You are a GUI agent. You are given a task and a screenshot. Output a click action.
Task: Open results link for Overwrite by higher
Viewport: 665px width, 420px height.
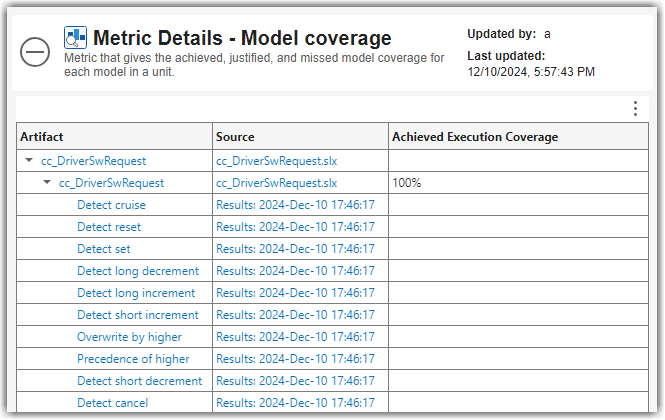pos(296,337)
